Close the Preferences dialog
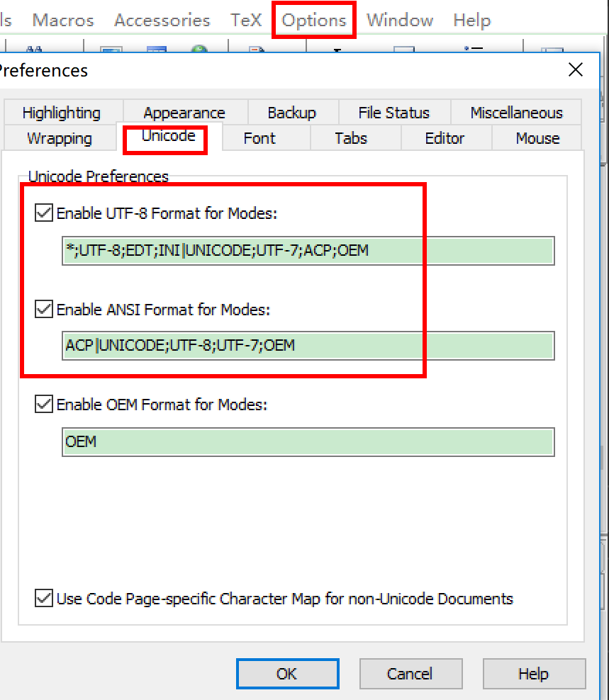 (576, 69)
